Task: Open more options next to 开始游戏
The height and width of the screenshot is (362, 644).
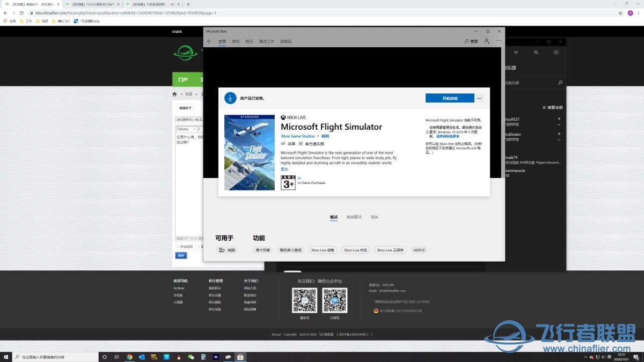Action: coord(479,98)
